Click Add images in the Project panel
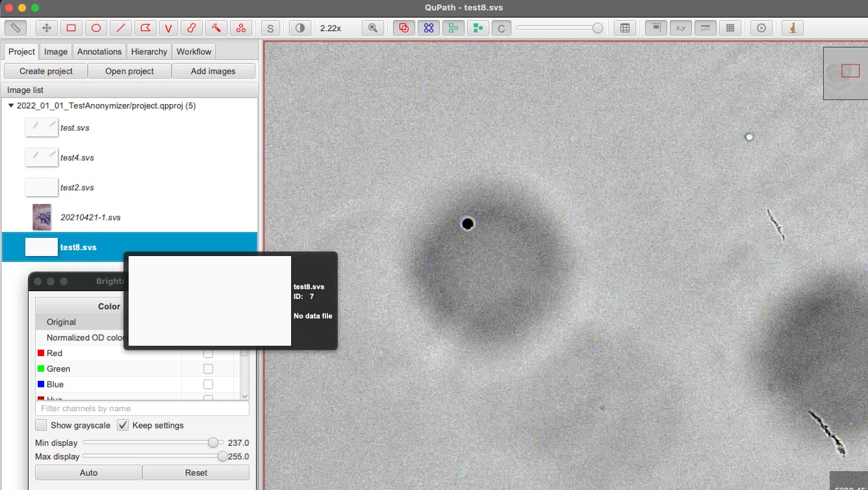 (213, 70)
